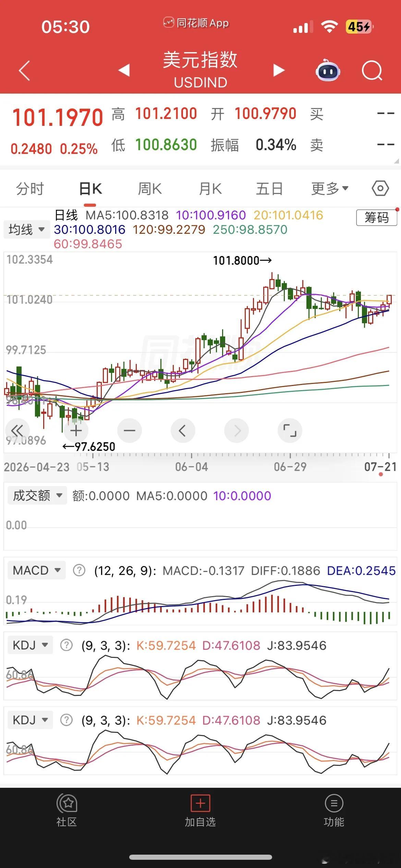
Task: Tap the 美元指数 title
Action: 200,60
